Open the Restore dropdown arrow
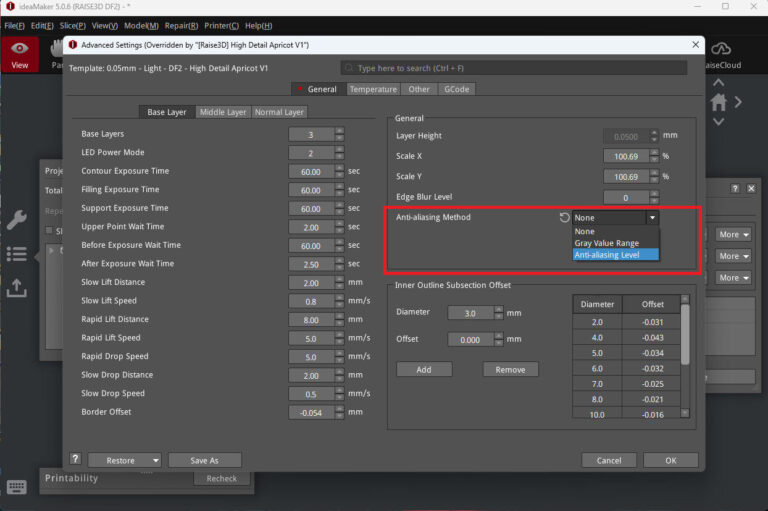This screenshot has height=511, width=768. [155, 461]
